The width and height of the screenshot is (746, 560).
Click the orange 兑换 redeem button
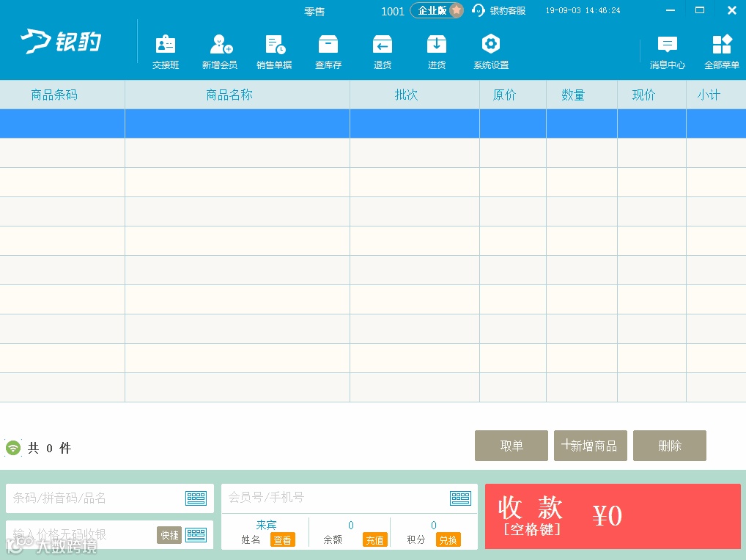click(x=448, y=540)
